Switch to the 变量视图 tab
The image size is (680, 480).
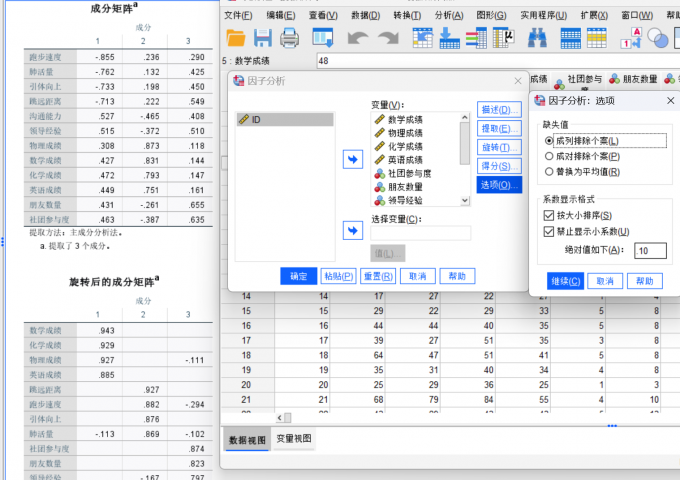[x=294, y=438]
